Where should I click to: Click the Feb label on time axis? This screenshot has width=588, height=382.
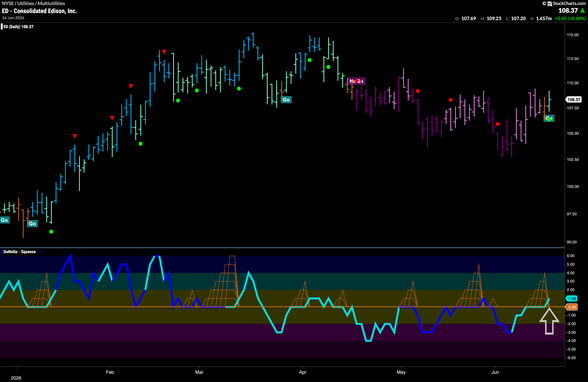(110, 372)
